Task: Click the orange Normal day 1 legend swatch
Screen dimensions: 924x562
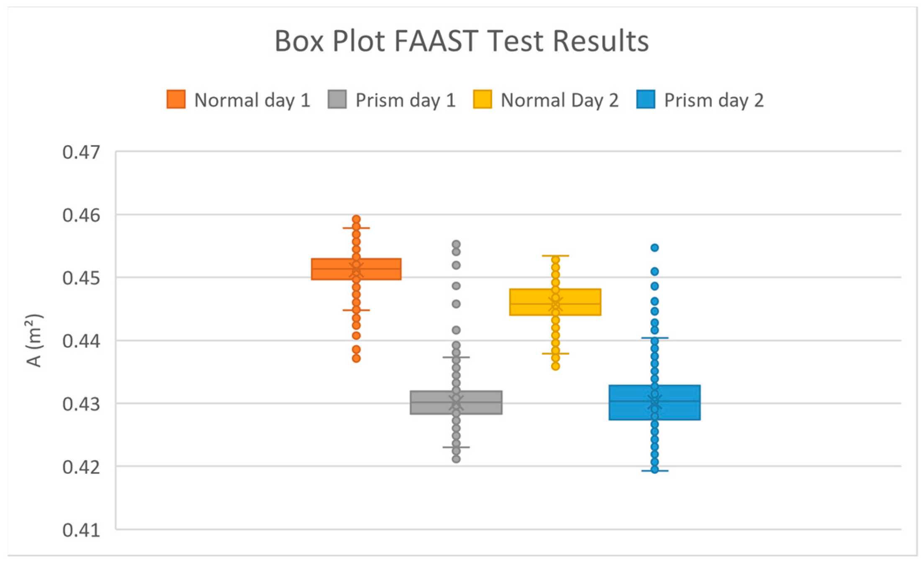Action: point(176,100)
